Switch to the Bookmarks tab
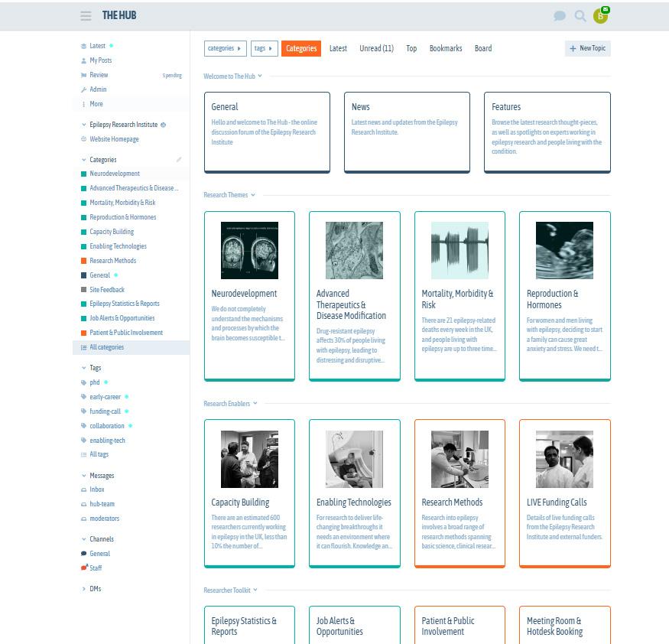 [446, 48]
